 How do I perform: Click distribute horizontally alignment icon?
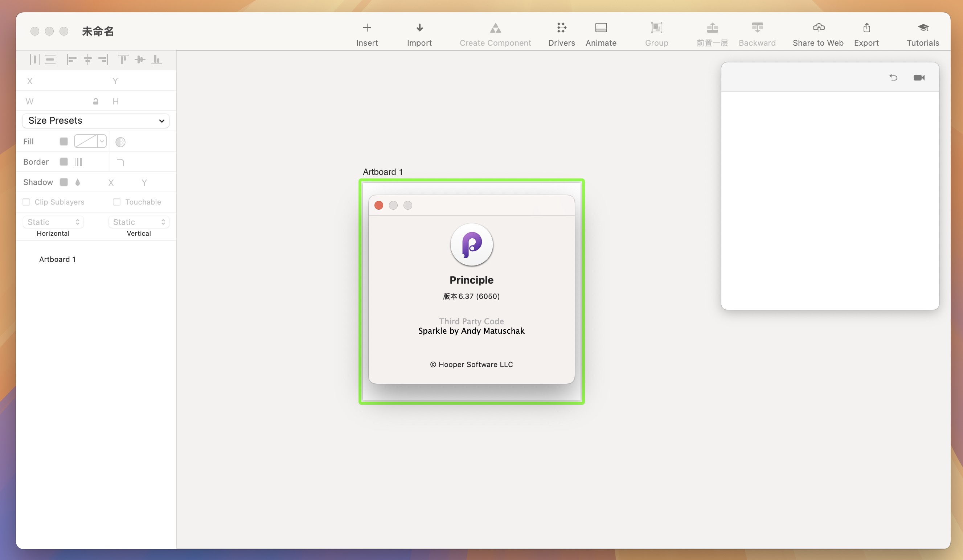point(34,59)
